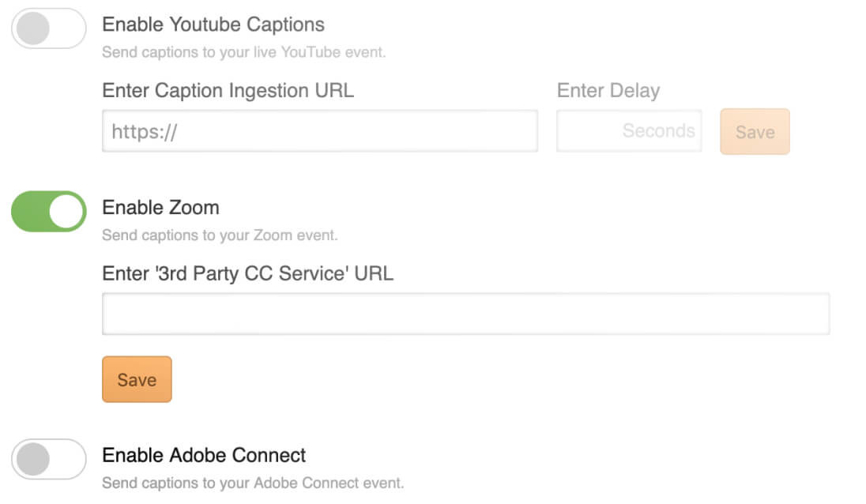Image resolution: width=866 pixels, height=504 pixels.
Task: Click the 'Enter Delay' placeholder label
Action: tap(608, 91)
